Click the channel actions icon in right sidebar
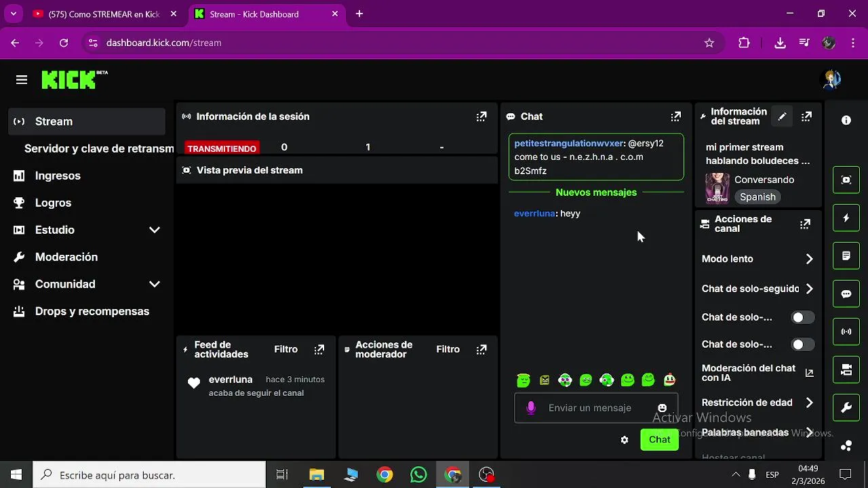 pos(846,369)
